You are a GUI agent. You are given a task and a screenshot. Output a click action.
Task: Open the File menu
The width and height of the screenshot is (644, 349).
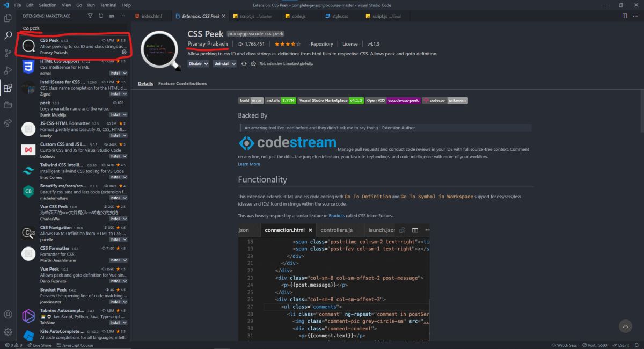[18, 5]
